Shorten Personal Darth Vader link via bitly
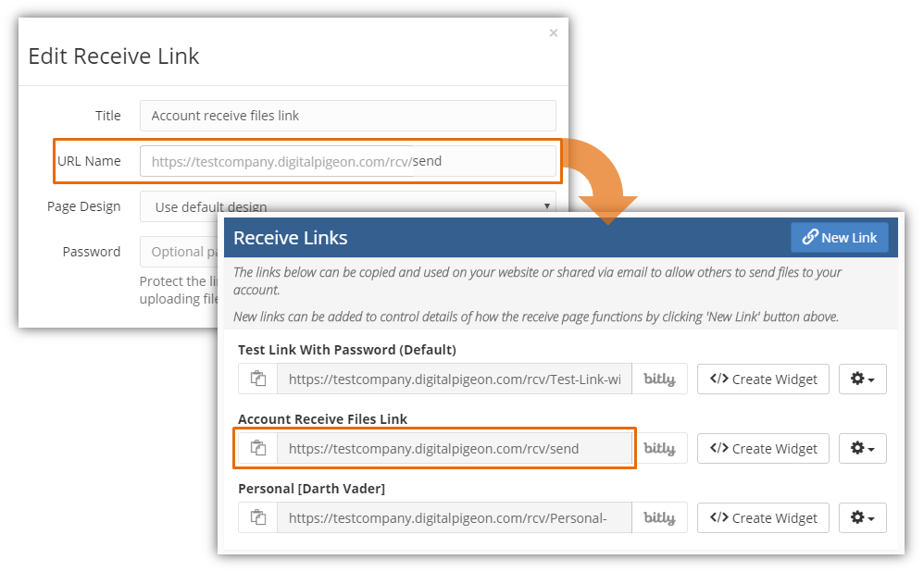This screenshot has width=924, height=572. tap(659, 517)
